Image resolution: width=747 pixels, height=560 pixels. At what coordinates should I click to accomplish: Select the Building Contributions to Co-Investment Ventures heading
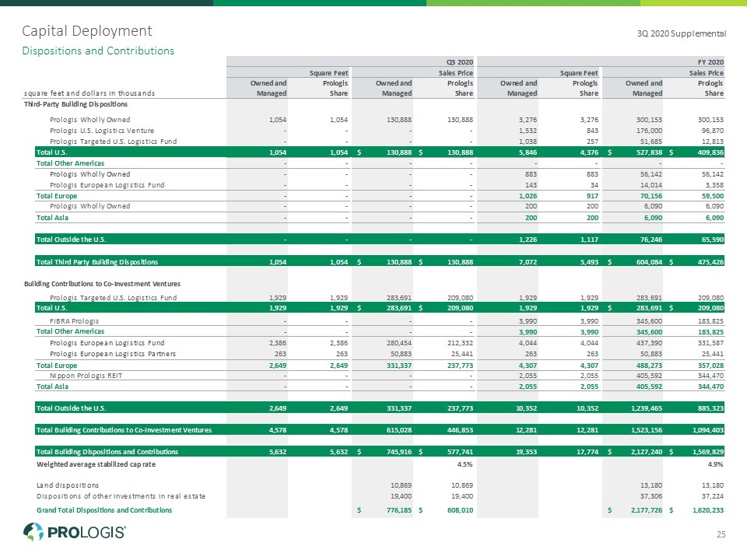[103, 284]
